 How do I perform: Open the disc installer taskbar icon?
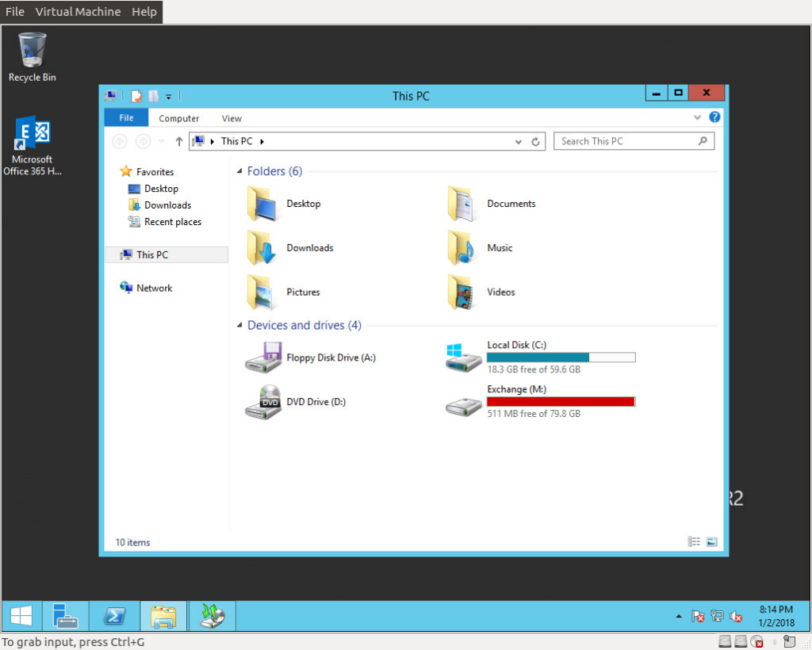[x=213, y=616]
